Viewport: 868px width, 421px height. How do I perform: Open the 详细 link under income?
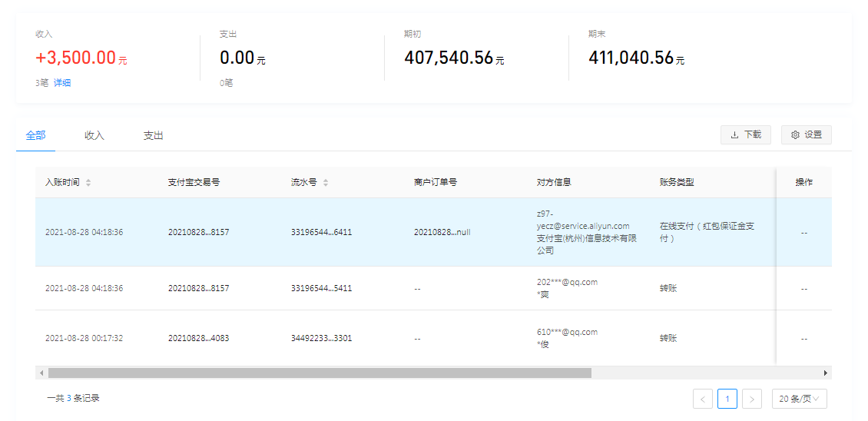click(x=62, y=83)
